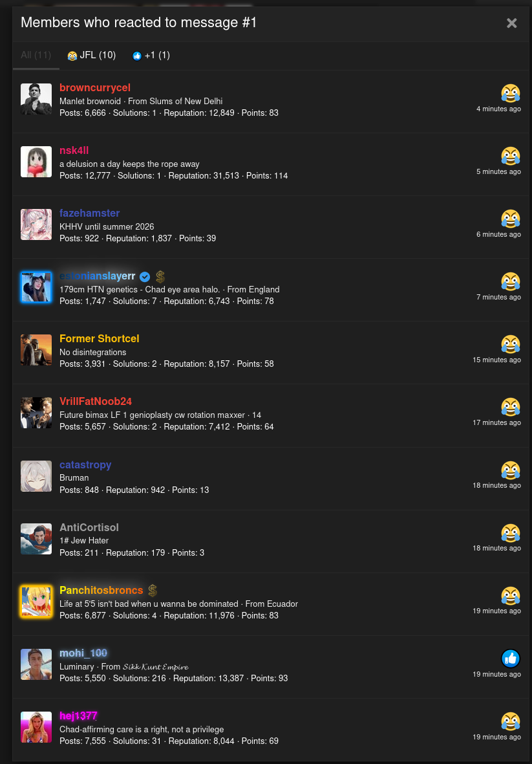Click Former Shortcel's laughing reaction emoji

[511, 345]
